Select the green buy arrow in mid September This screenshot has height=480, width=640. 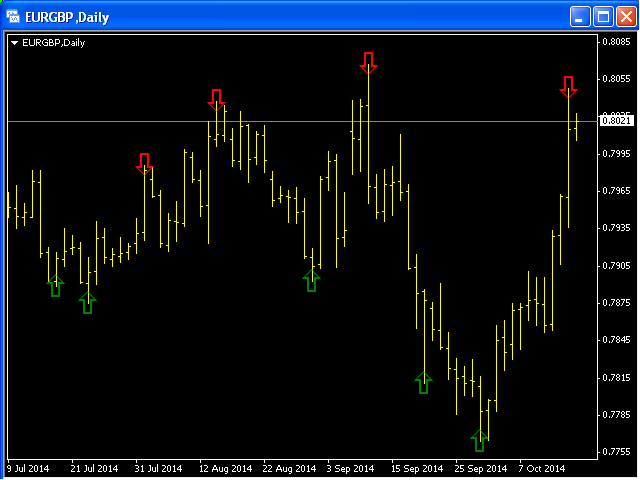(x=423, y=383)
